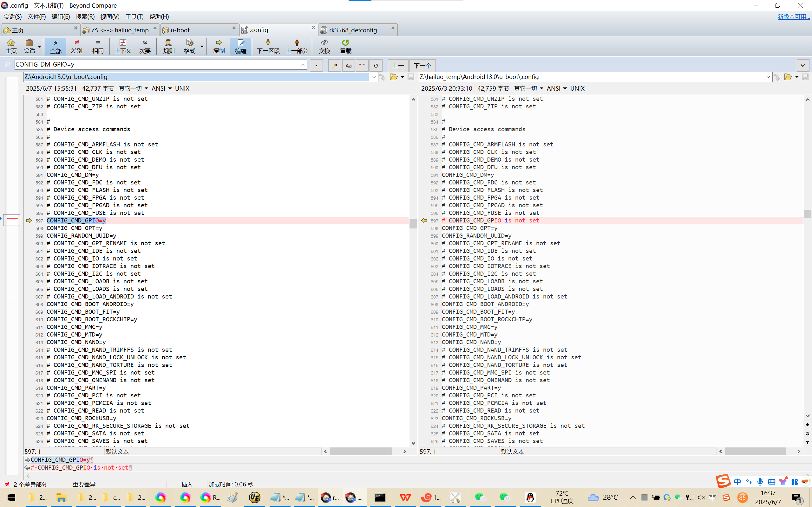Open left pane ANSI encoding dropdown

tap(161, 88)
